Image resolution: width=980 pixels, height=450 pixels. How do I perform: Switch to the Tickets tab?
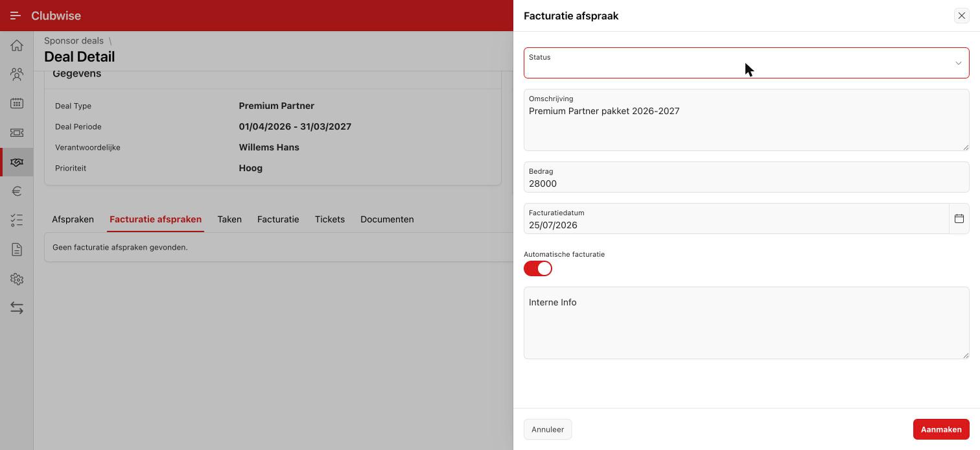pyautogui.click(x=330, y=219)
